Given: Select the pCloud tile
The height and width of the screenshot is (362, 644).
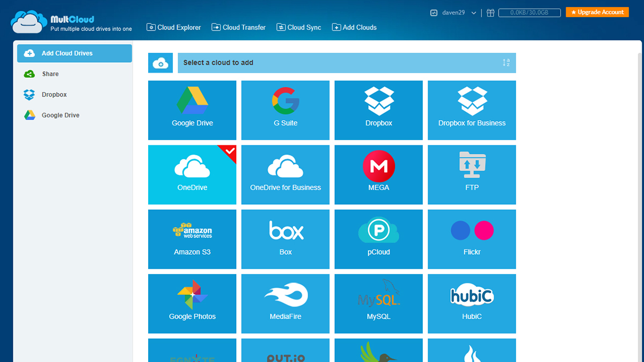Looking at the screenshot, I should [378, 239].
